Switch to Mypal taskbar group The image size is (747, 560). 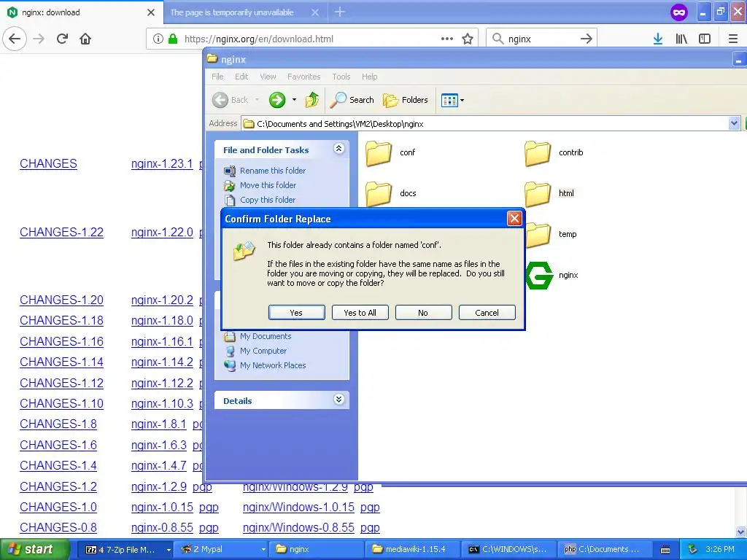pyautogui.click(x=222, y=550)
